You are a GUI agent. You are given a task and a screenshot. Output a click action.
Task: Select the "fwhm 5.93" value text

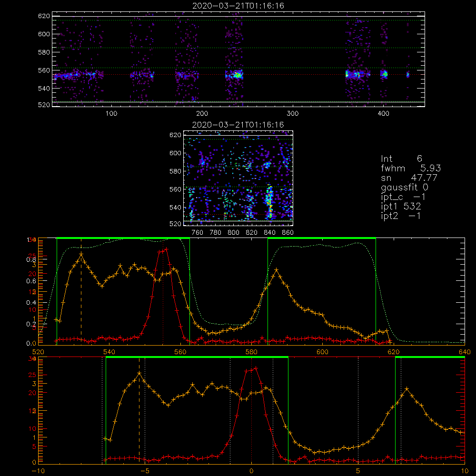(411, 168)
